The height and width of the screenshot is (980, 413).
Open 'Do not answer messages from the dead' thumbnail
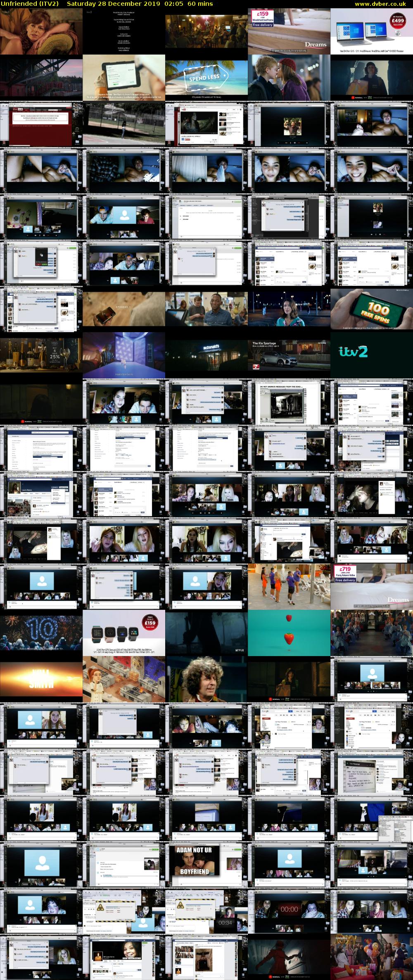289,402
